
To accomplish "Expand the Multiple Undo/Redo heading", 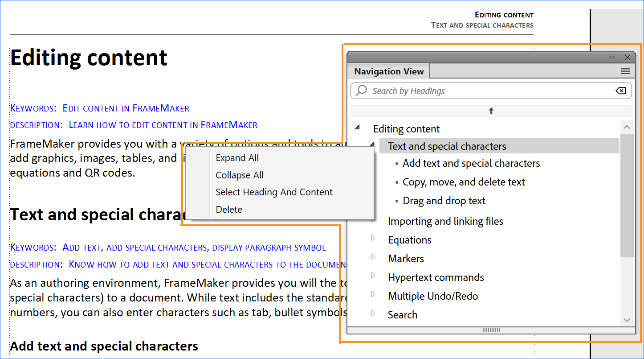I will 374,295.
